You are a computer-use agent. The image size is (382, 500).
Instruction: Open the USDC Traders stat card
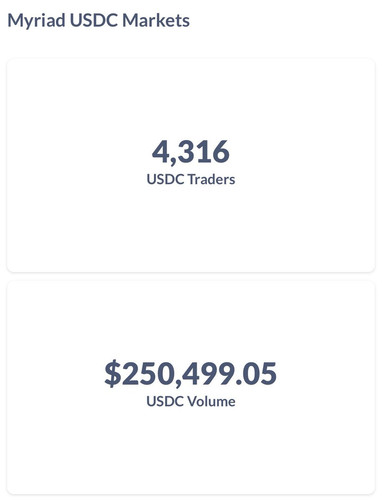(x=191, y=165)
